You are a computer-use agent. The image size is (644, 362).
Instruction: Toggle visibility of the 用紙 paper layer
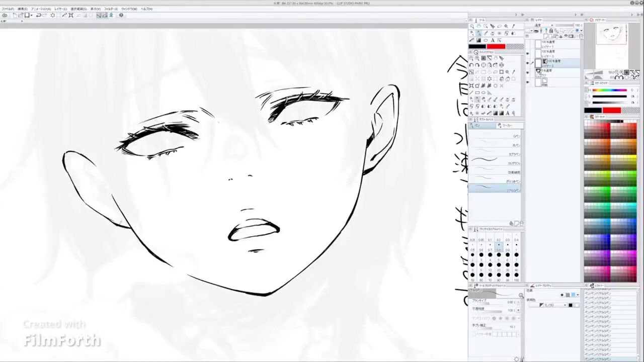[528, 82]
